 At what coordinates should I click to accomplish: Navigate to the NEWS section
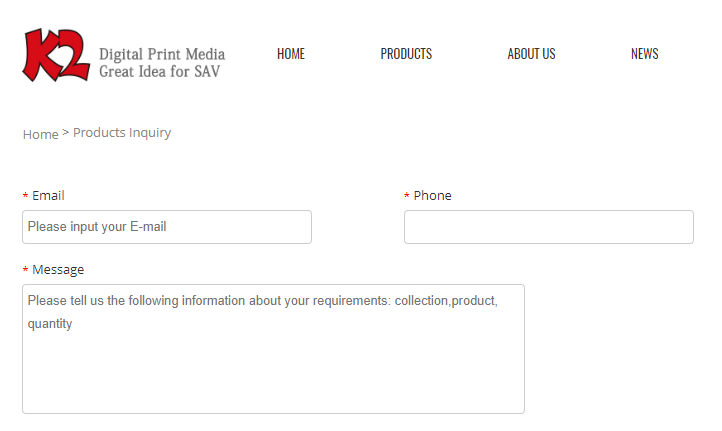(x=644, y=54)
